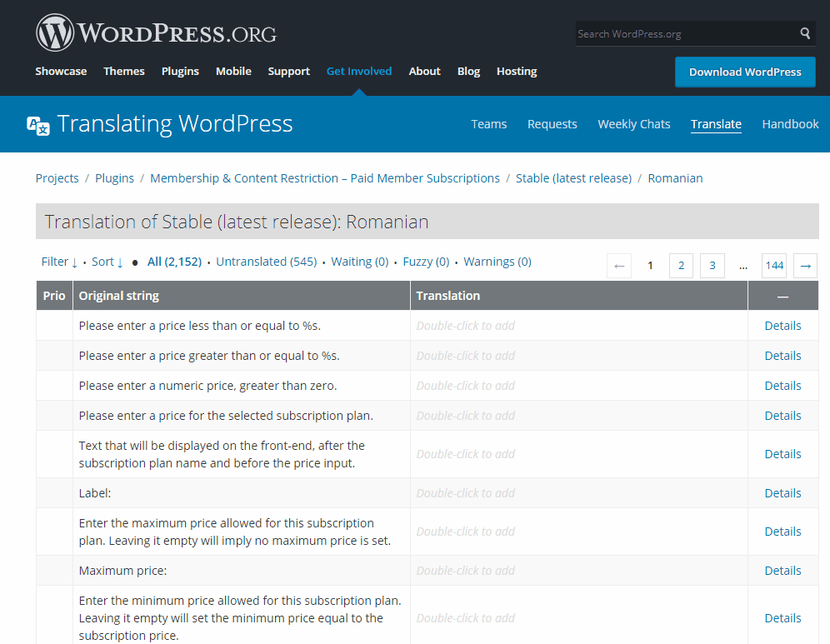Image resolution: width=830 pixels, height=644 pixels.
Task: Click Stable (latest release) breadcrumb
Action: coord(574,178)
